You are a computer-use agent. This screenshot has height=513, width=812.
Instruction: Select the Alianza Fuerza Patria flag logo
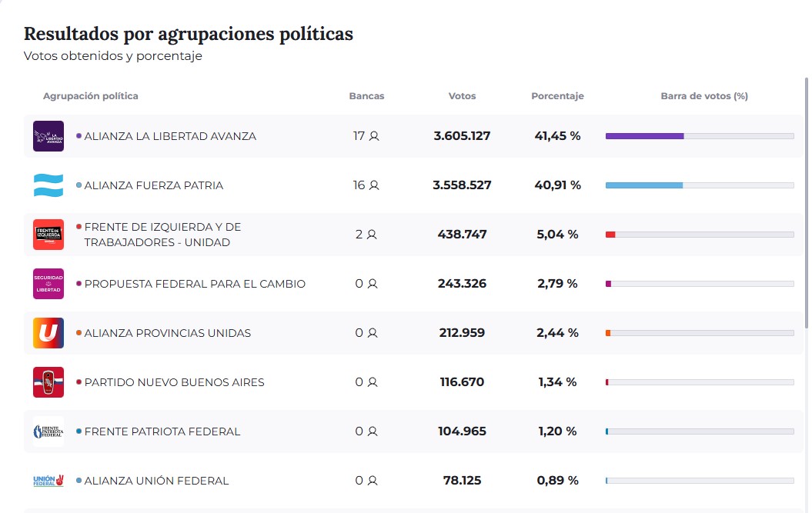pos(48,185)
